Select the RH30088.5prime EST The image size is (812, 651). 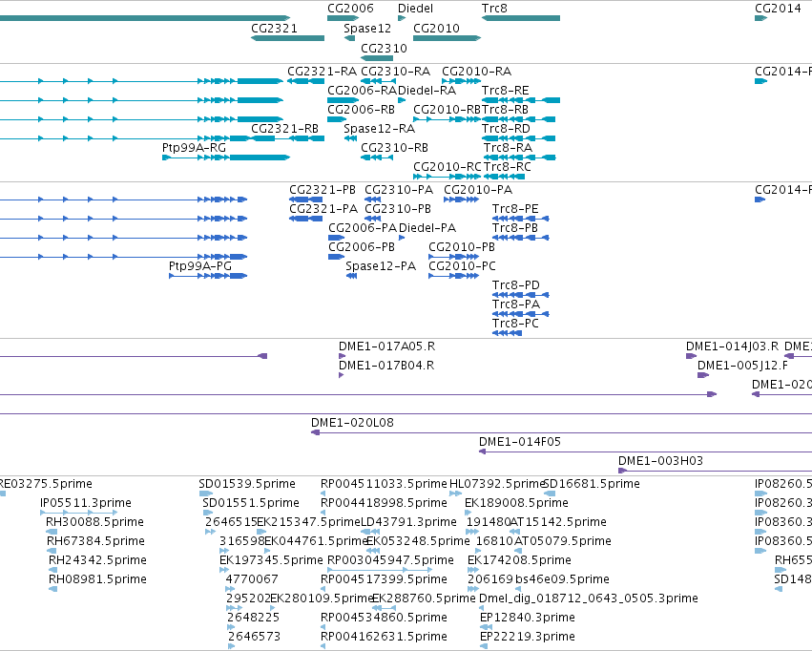pyautogui.click(x=52, y=532)
